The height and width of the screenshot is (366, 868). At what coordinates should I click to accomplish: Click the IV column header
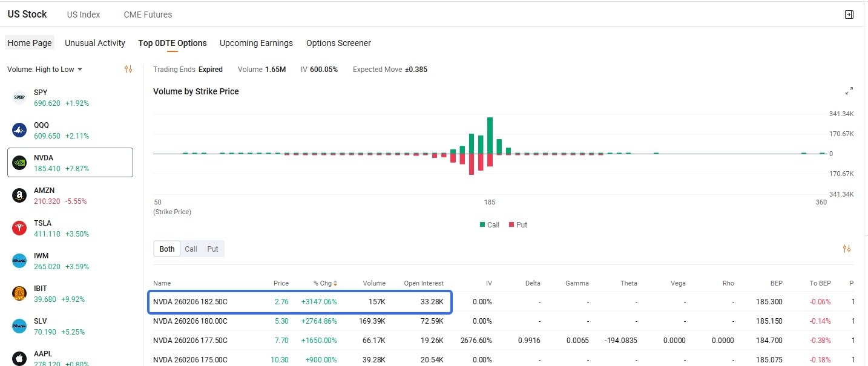pos(488,283)
